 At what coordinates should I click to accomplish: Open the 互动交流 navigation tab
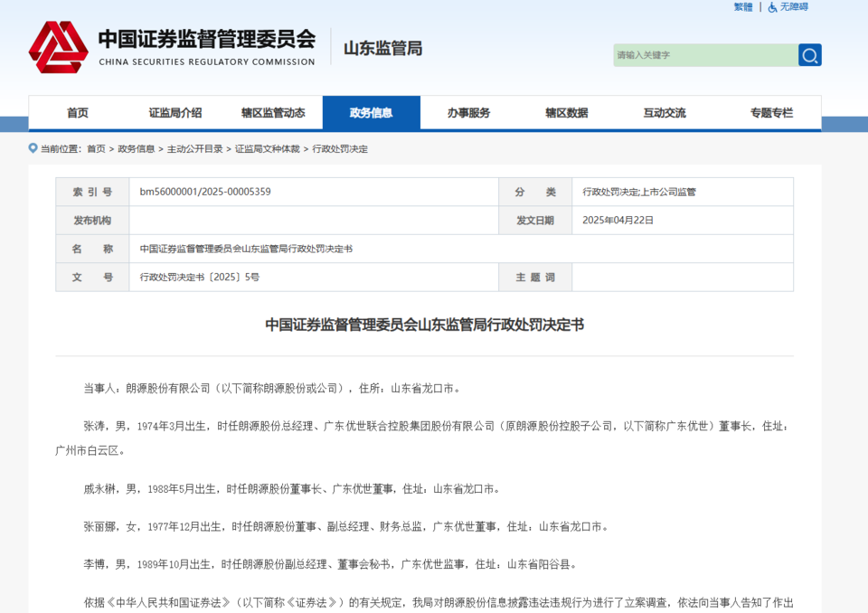click(664, 113)
